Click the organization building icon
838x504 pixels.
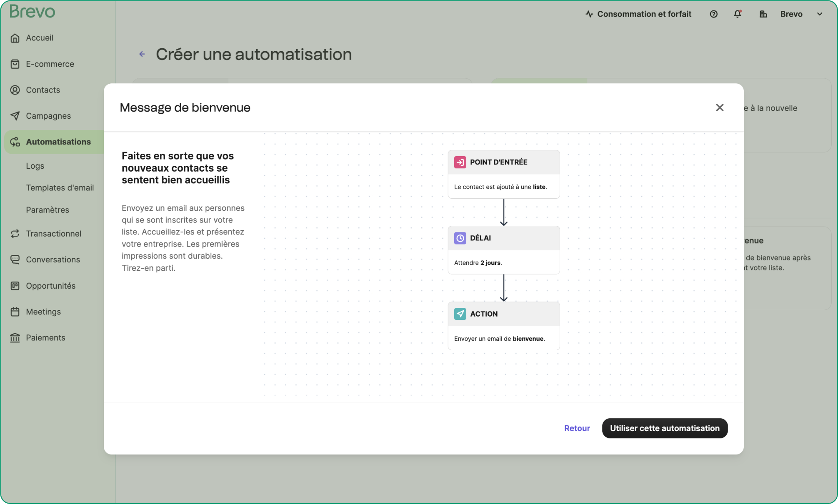coord(763,14)
